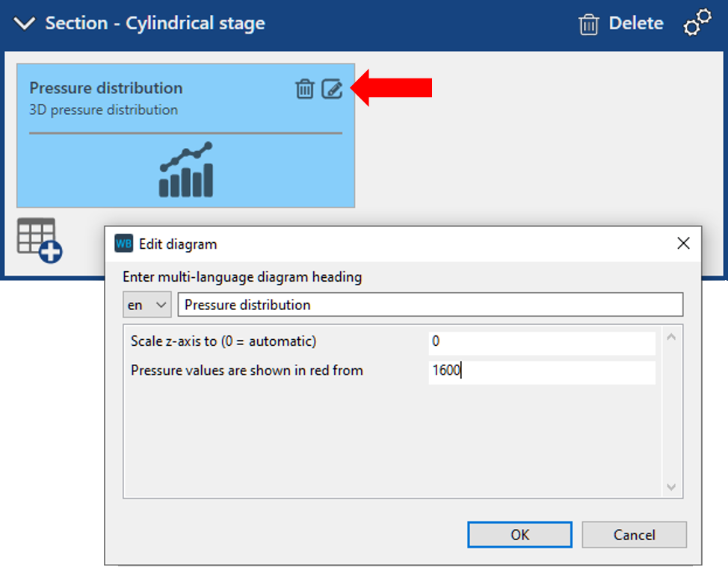Focus the Scale z-axis value field
728x582 pixels.
pos(541,342)
